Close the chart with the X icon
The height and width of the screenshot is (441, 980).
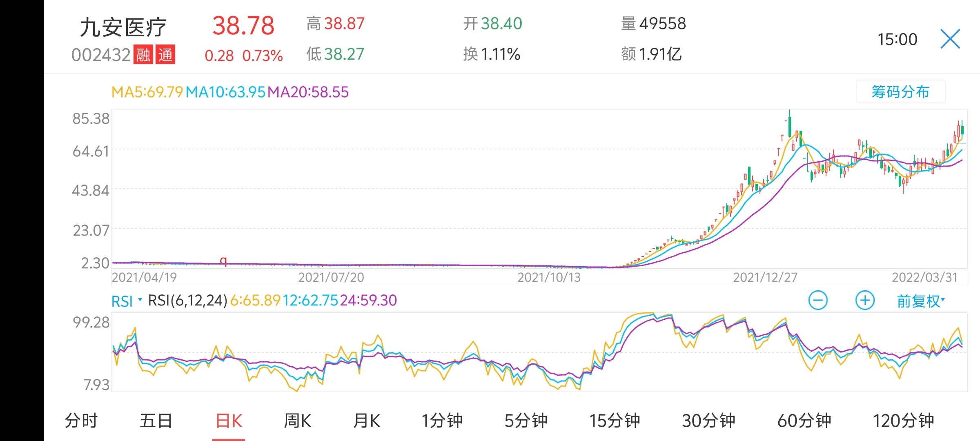950,39
